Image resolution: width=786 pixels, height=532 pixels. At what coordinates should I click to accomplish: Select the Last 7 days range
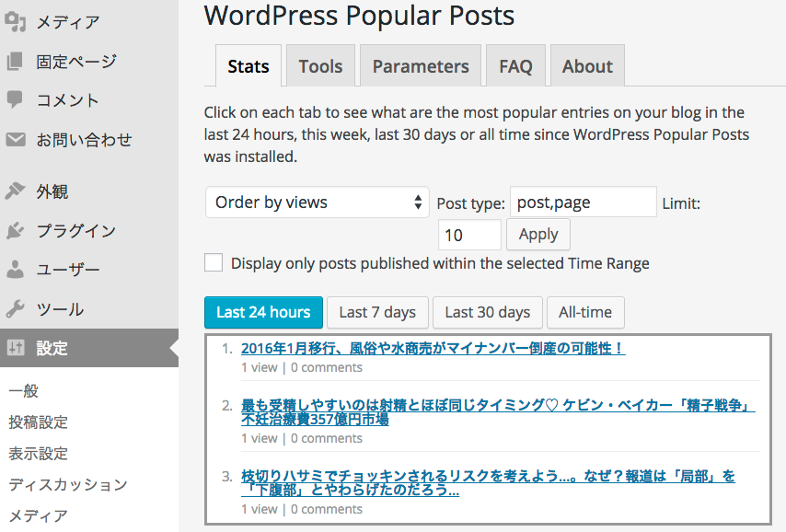377,312
